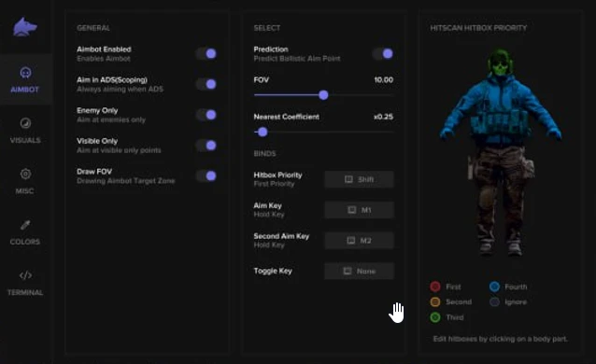Select the red First priority circle

point(435,287)
